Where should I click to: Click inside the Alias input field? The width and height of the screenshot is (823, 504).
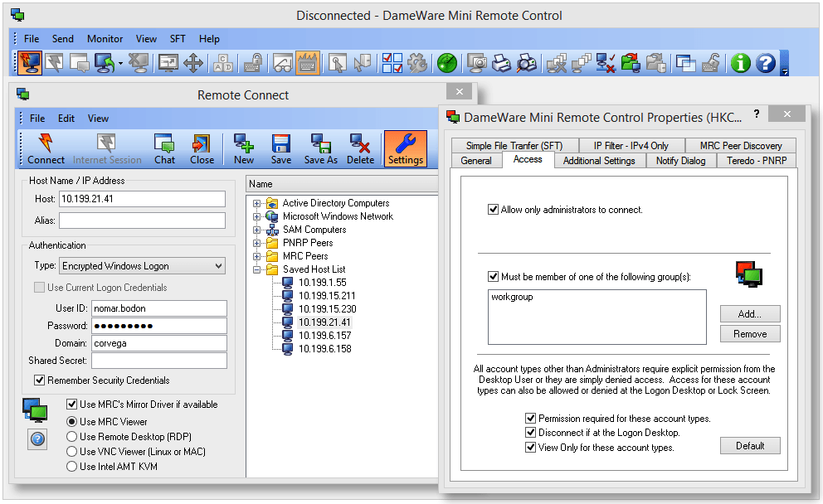click(141, 220)
